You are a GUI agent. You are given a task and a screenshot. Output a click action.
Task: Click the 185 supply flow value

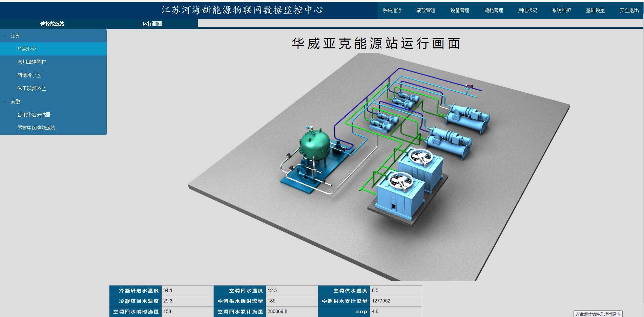[x=271, y=301]
